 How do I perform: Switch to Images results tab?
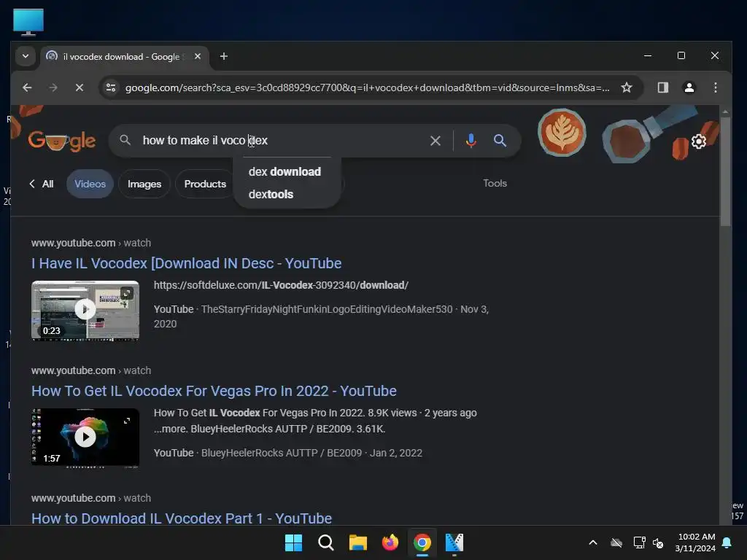tap(144, 184)
